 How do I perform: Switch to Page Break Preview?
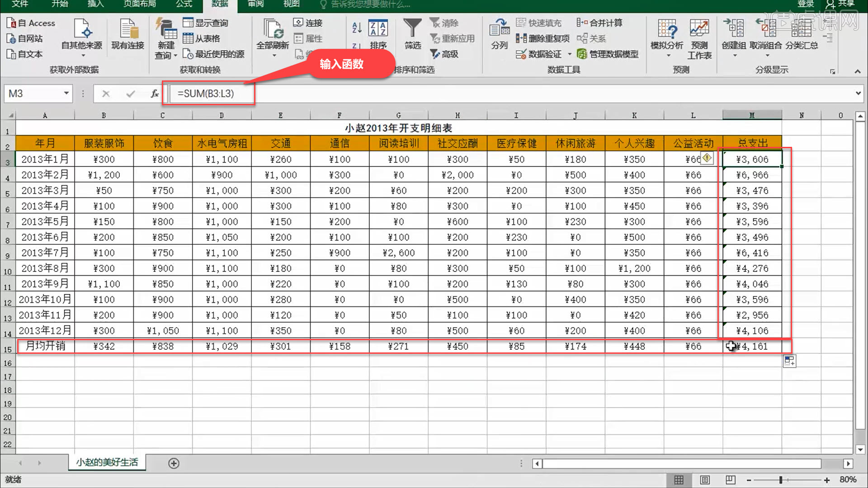click(x=731, y=480)
